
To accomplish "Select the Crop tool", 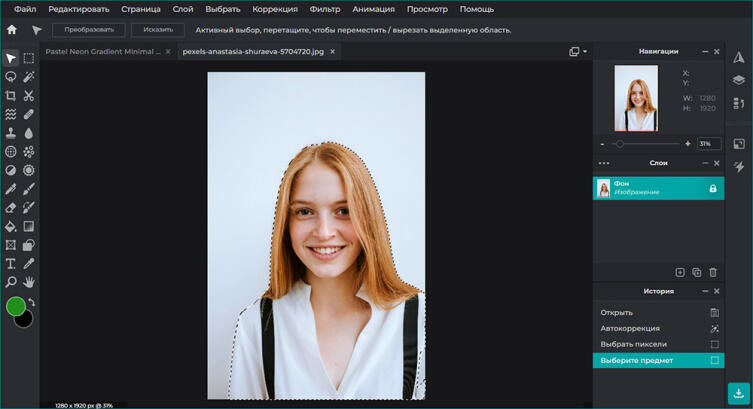I will point(11,96).
